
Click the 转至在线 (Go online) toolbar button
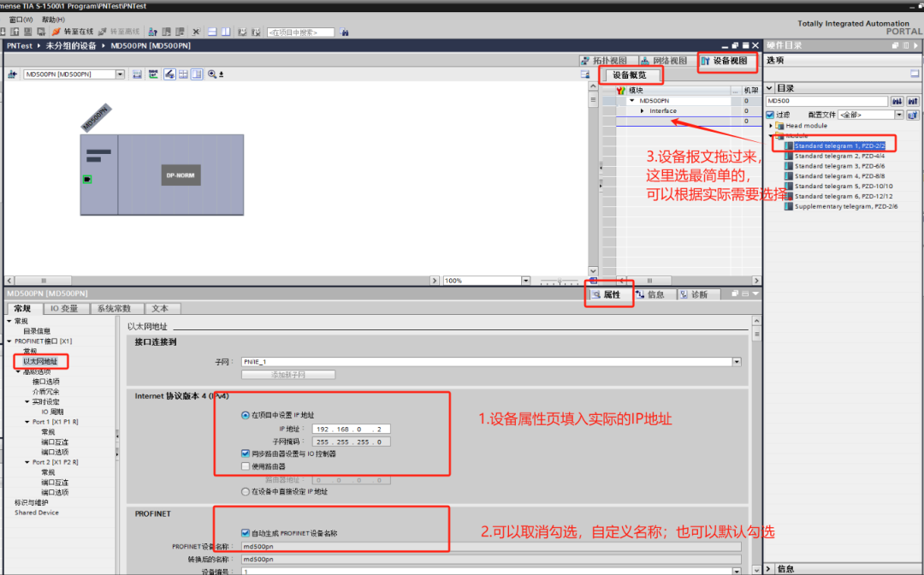point(73,32)
